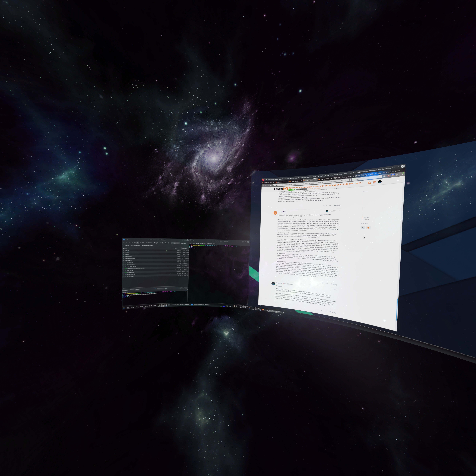Image resolution: width=476 pixels, height=476 pixels.
Task: Reload the page in Firefox
Action: [x=268, y=185]
